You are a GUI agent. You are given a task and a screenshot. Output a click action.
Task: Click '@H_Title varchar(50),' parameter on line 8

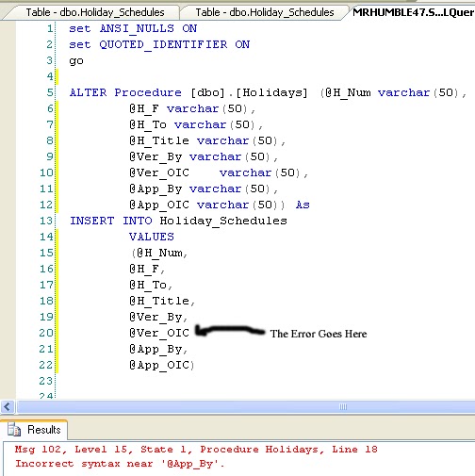(x=207, y=140)
